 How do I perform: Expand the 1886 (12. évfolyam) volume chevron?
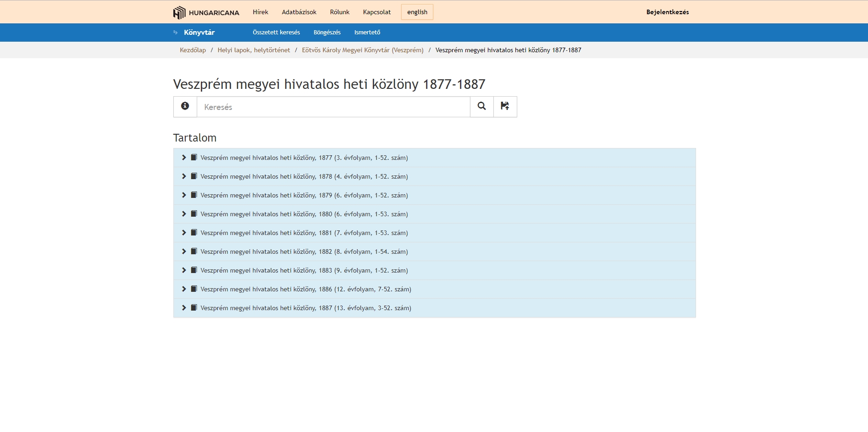184,289
